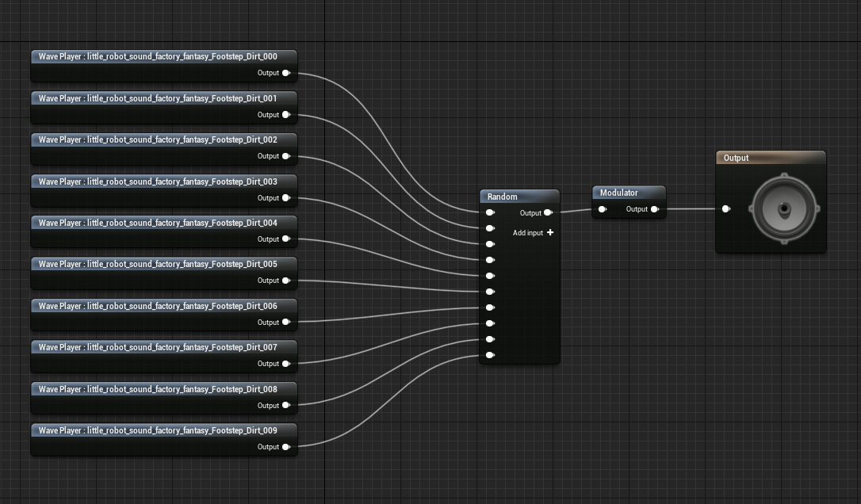861x504 pixels.
Task: Click the Output pin of Footstep_Dirt_009
Action: pyautogui.click(x=286, y=446)
